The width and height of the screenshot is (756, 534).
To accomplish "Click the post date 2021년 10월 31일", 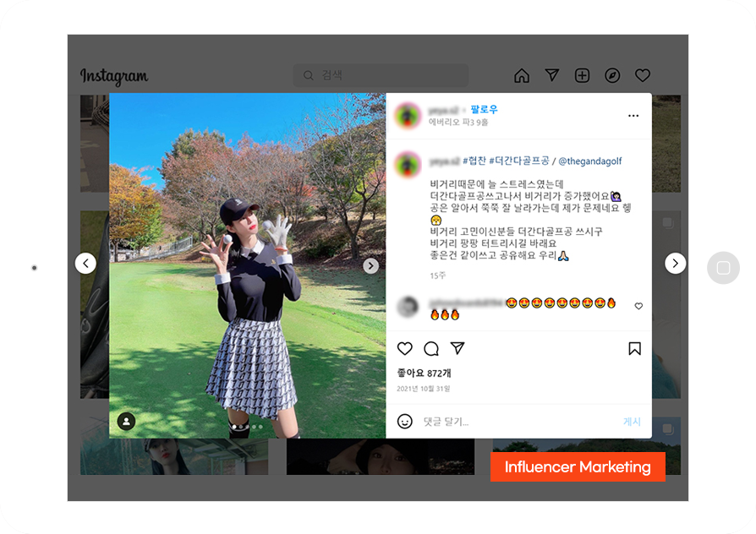I will pyautogui.click(x=424, y=389).
